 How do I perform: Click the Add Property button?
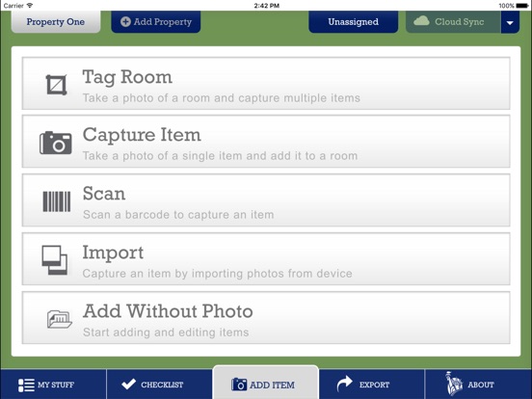click(156, 22)
